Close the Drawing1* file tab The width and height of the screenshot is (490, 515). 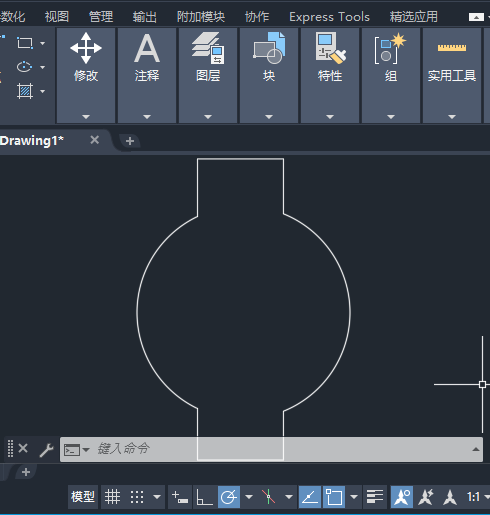(x=95, y=140)
